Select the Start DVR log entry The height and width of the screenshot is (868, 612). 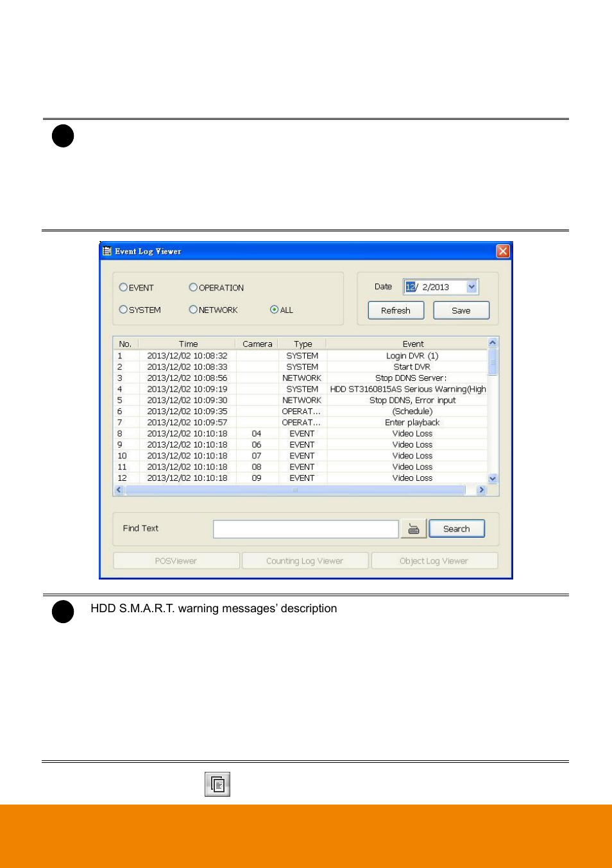click(300, 367)
